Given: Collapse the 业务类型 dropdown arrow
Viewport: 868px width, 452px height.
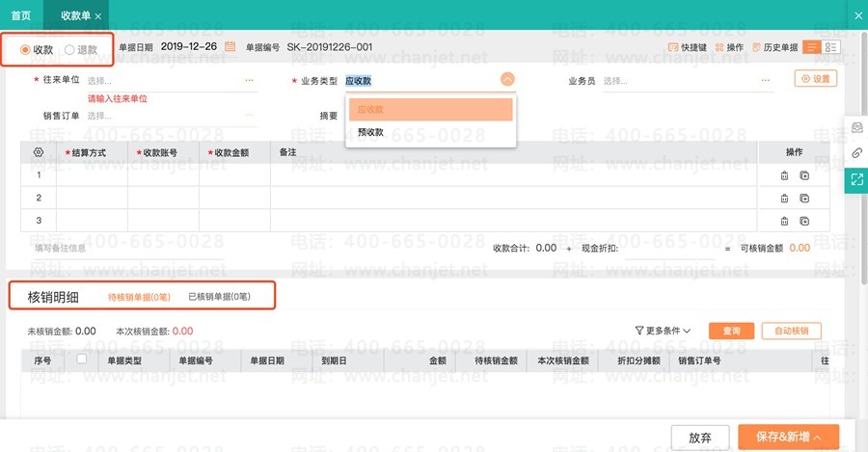Looking at the screenshot, I should [x=507, y=80].
